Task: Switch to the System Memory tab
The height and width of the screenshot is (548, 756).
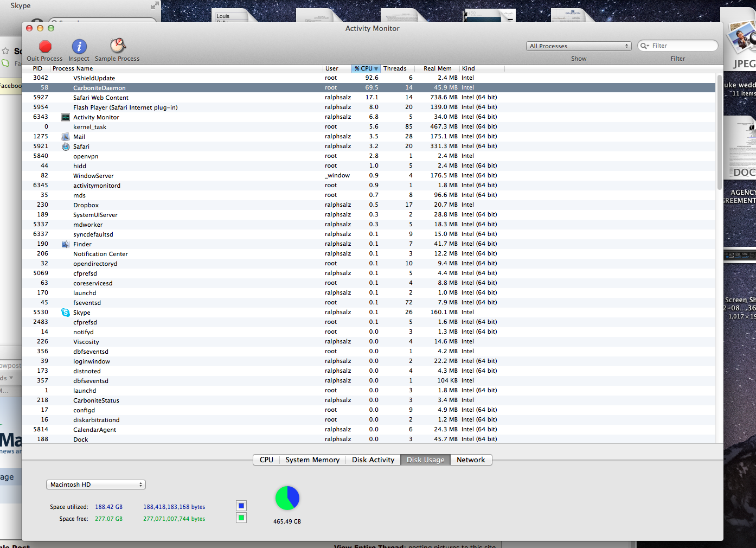Action: [x=312, y=460]
